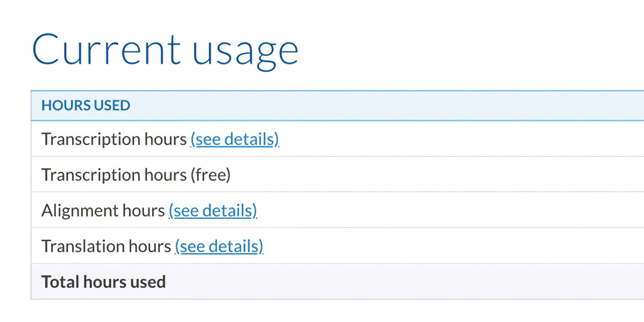Click the see details link next to Transcription hours
Screen dimensions: 644x322
pos(234,139)
